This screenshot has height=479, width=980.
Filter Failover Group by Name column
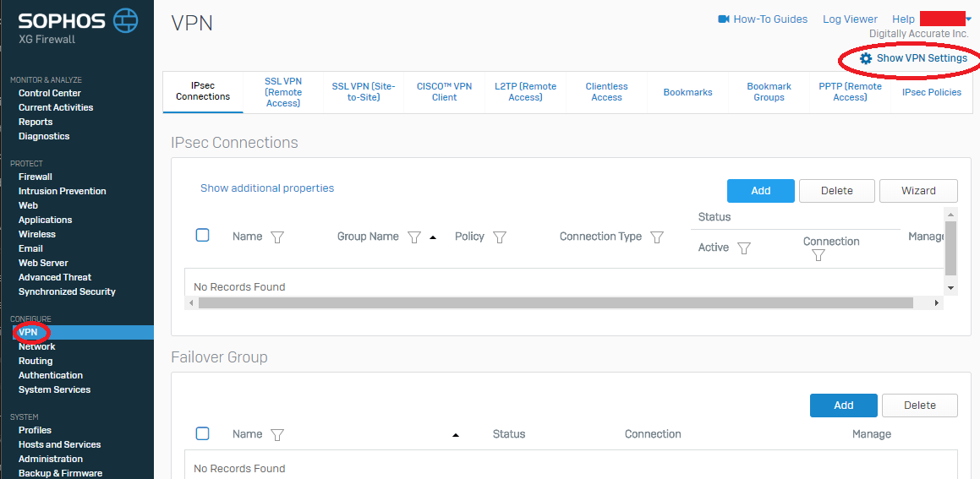pos(277,435)
